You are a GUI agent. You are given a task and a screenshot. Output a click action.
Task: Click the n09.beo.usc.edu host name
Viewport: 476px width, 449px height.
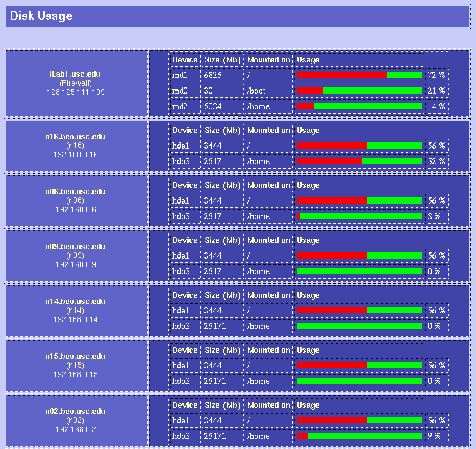(x=75, y=247)
